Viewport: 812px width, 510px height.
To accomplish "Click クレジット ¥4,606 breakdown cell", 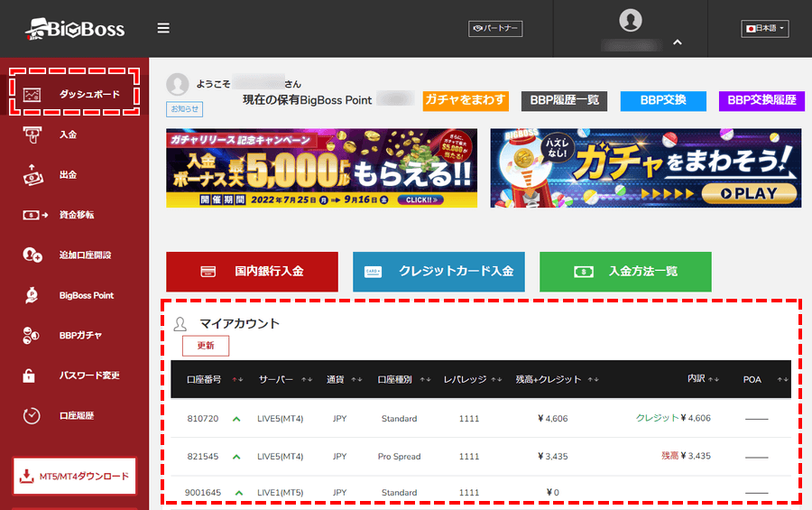I will [673, 418].
